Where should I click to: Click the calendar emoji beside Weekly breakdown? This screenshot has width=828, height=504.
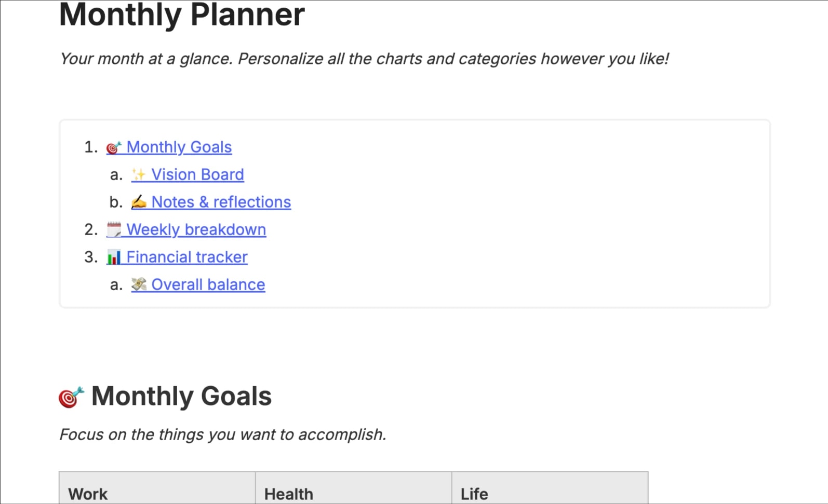114,229
